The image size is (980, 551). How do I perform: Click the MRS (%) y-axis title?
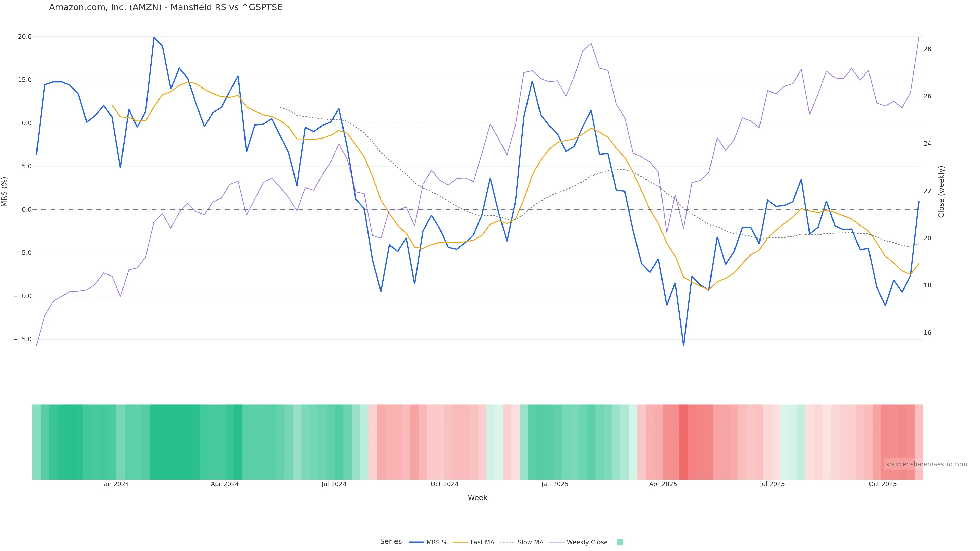(x=5, y=192)
